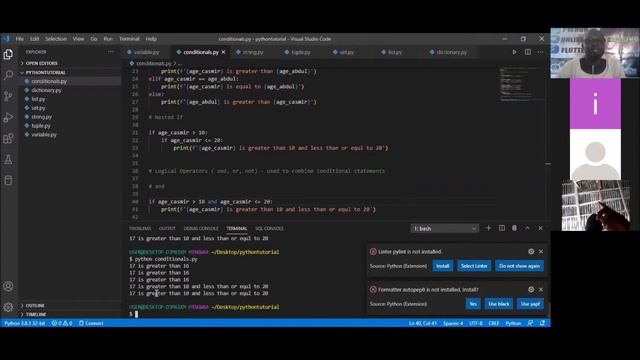The image size is (640, 360).
Task: Open the Edit menu
Action: point(34,39)
